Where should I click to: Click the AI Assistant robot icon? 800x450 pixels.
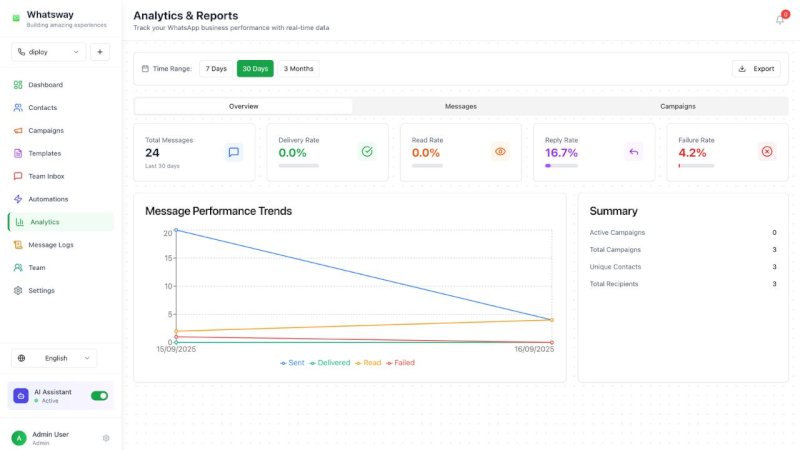click(21, 396)
